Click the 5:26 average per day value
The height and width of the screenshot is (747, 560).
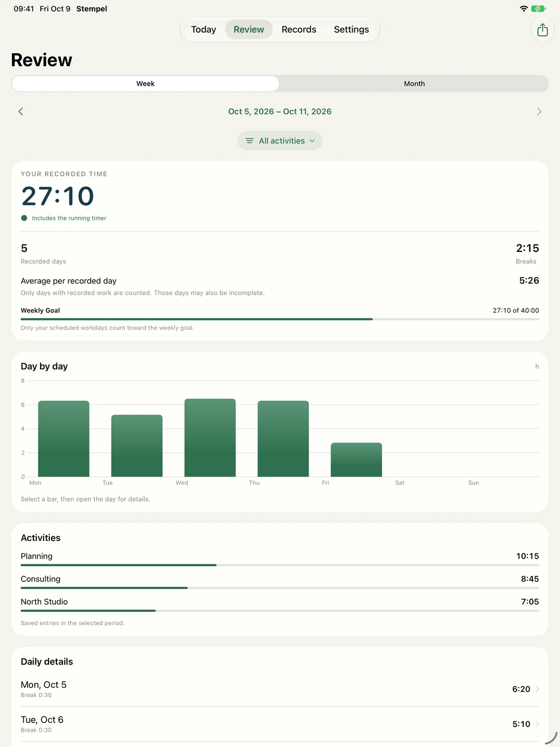[529, 281]
